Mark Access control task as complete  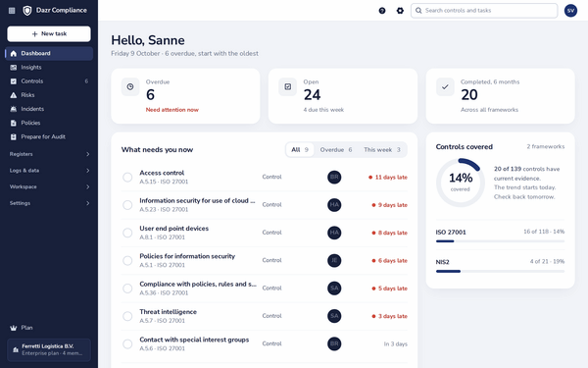tap(127, 177)
